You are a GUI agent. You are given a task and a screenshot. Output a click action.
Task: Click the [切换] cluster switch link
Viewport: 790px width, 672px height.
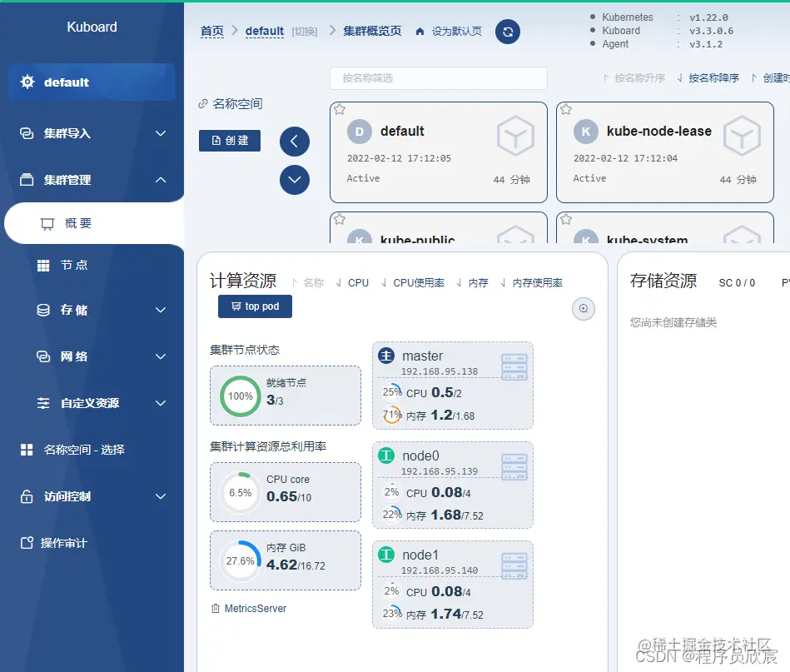click(x=305, y=32)
